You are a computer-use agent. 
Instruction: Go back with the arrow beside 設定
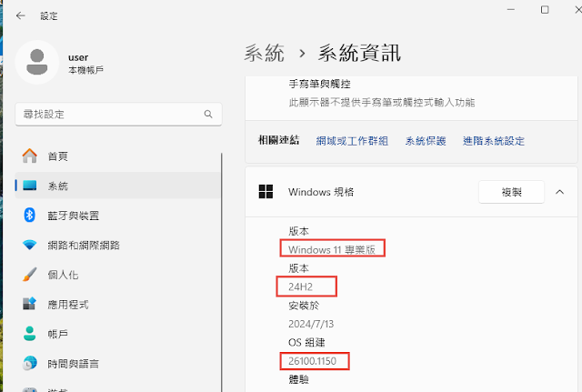[20, 15]
